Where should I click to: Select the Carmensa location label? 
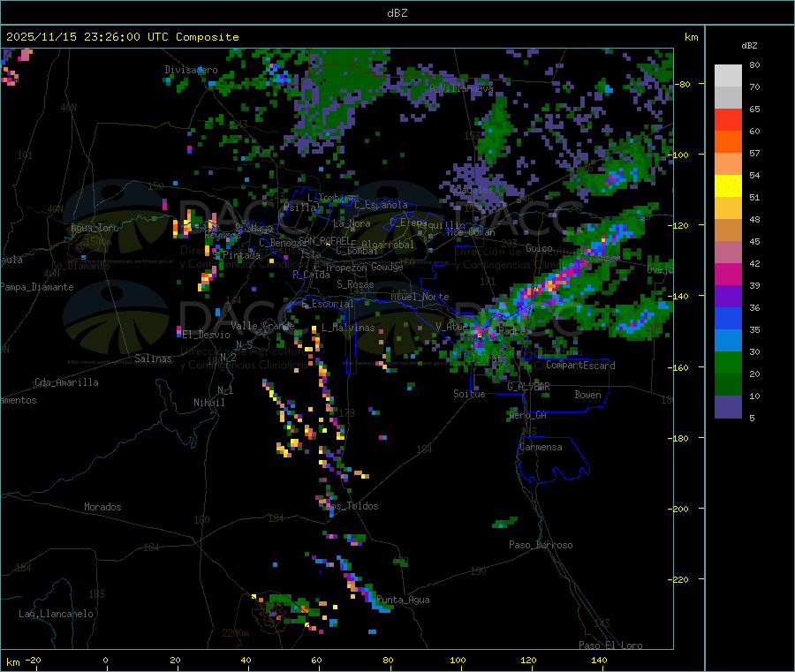pyautogui.click(x=541, y=447)
